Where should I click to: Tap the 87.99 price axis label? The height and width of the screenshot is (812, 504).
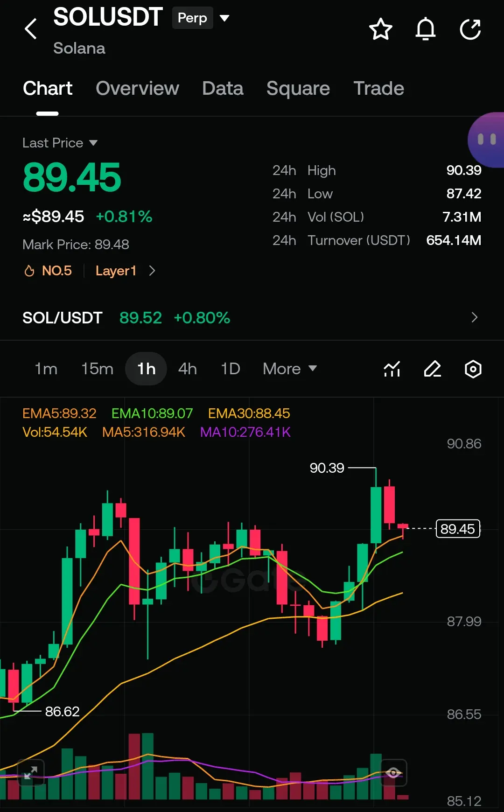point(464,621)
